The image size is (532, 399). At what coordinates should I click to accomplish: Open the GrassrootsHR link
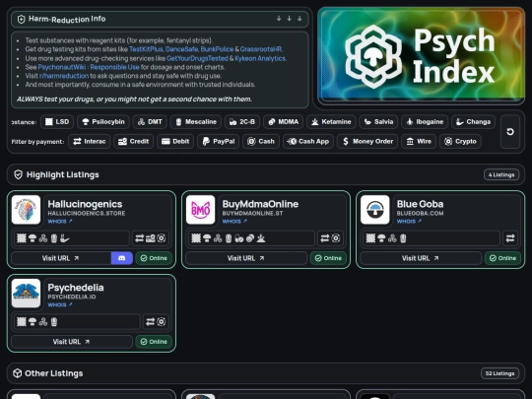click(261, 49)
